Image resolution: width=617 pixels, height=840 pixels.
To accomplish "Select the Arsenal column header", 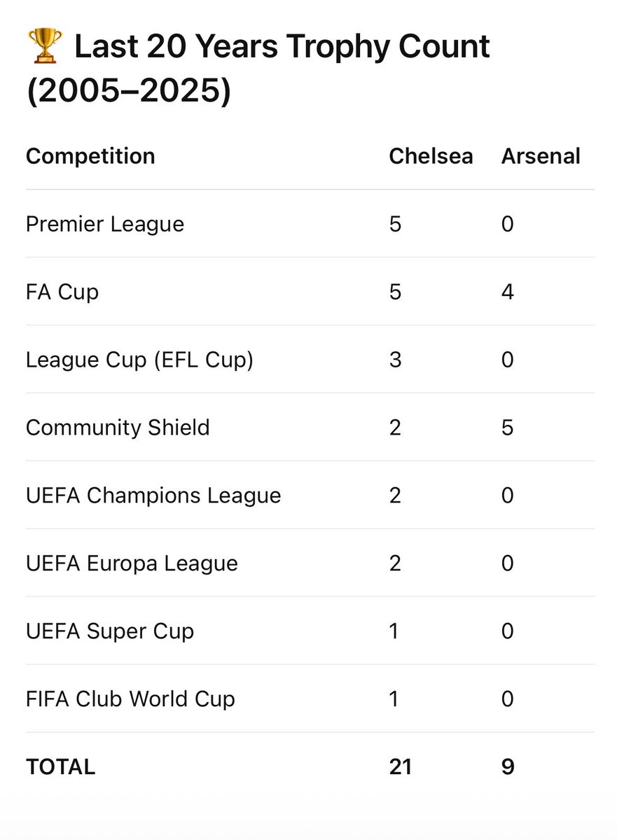I will (x=541, y=155).
